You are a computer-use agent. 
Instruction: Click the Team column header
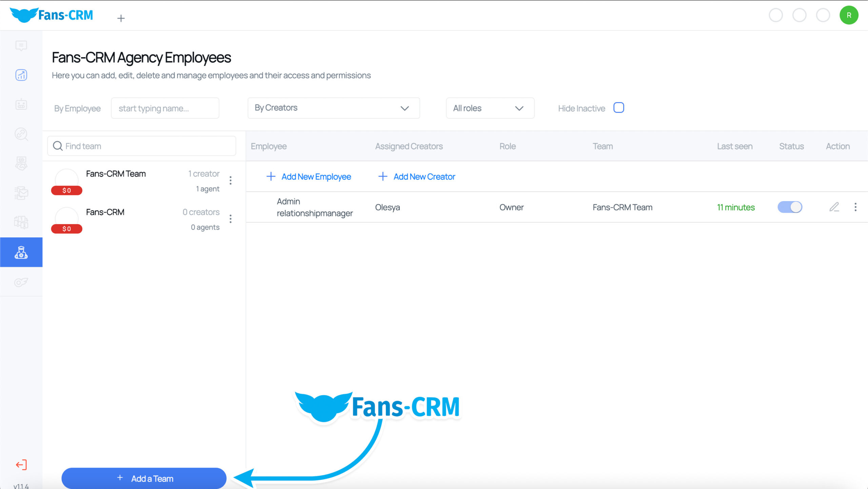tap(603, 146)
